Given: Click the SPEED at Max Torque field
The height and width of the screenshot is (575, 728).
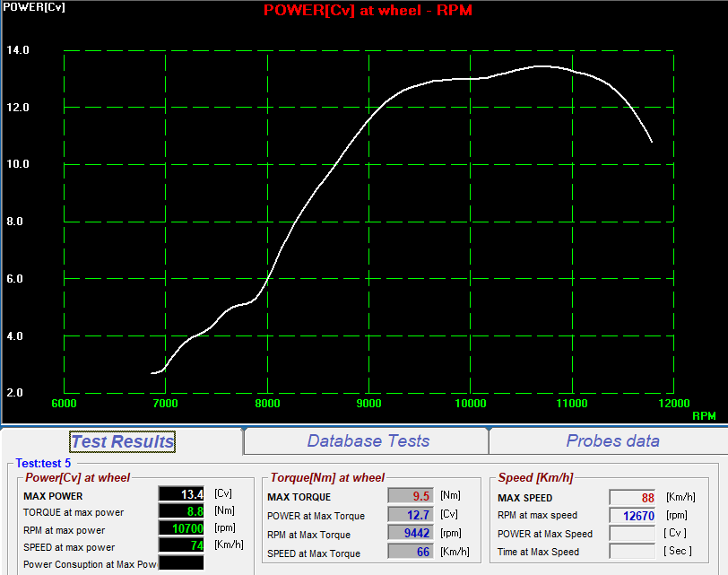Looking at the screenshot, I should pos(411,553).
